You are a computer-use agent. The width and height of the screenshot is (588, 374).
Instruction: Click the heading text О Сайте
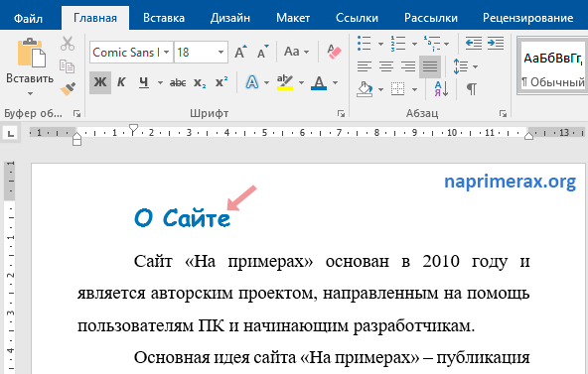[x=182, y=218]
